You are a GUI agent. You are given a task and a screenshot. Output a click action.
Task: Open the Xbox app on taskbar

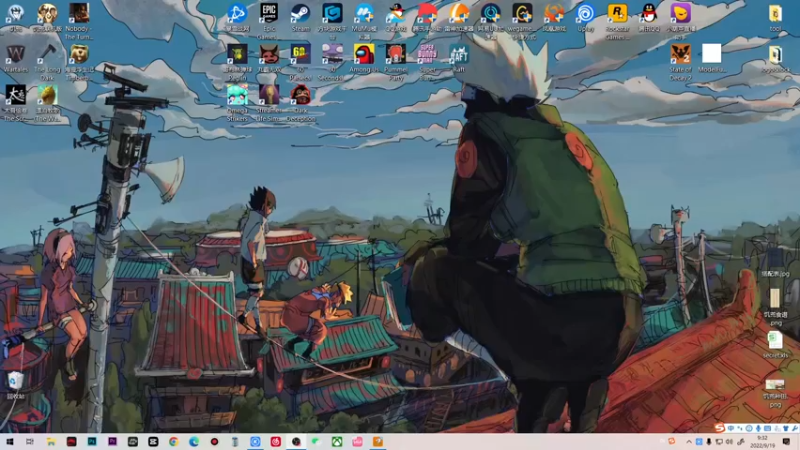coord(337,441)
